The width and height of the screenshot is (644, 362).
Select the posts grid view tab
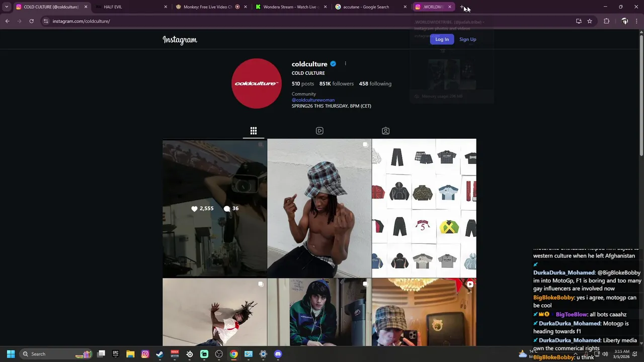tap(254, 131)
